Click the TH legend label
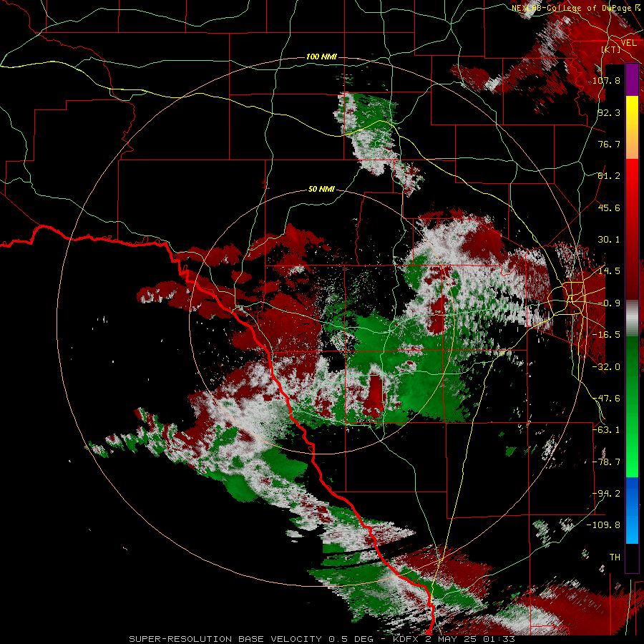The width and height of the screenshot is (644, 644). coord(615,557)
